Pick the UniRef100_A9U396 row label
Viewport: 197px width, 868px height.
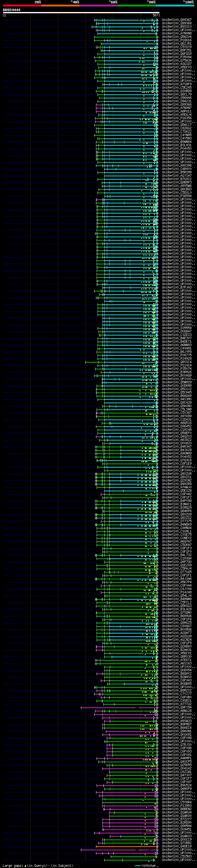click(x=177, y=165)
